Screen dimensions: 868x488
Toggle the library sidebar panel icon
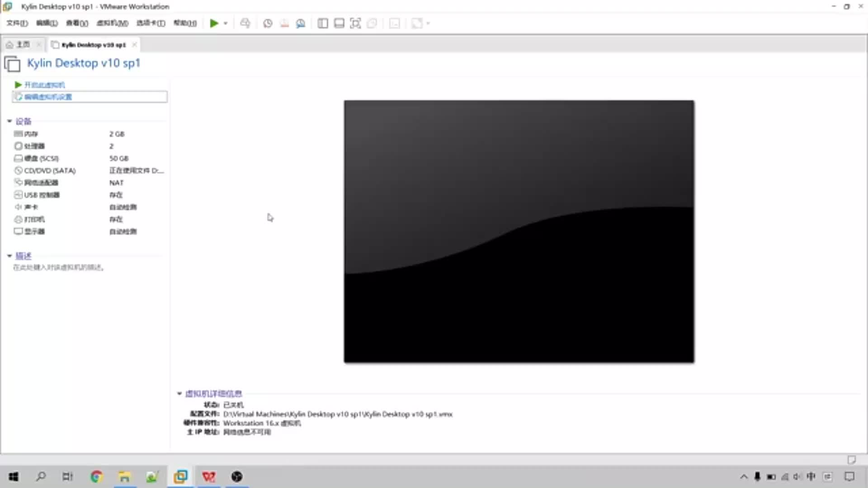click(x=323, y=23)
